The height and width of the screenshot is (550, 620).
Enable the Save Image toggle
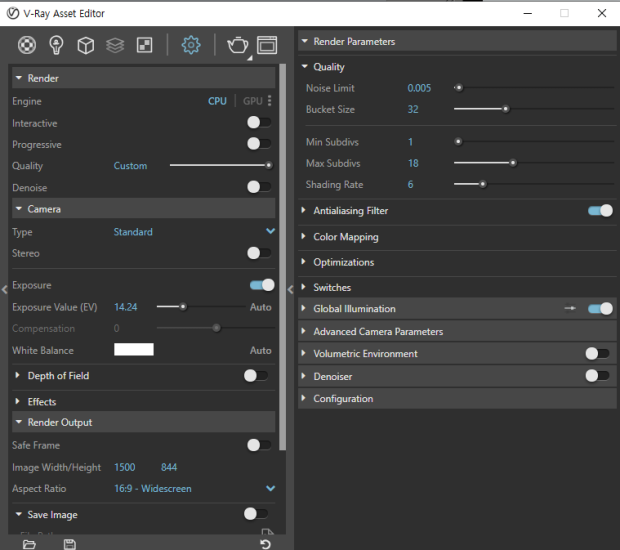(x=256, y=514)
